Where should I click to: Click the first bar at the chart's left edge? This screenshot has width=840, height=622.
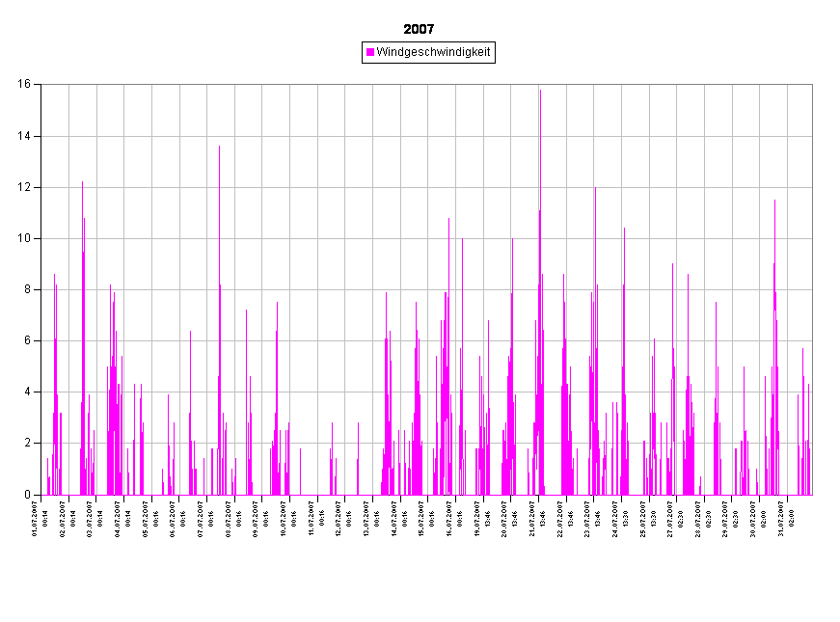[47, 477]
